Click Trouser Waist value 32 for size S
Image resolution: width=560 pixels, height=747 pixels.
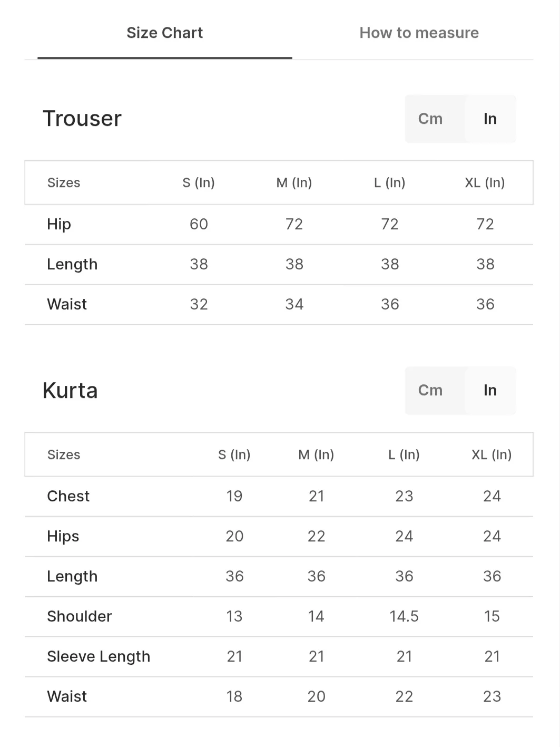coord(199,304)
